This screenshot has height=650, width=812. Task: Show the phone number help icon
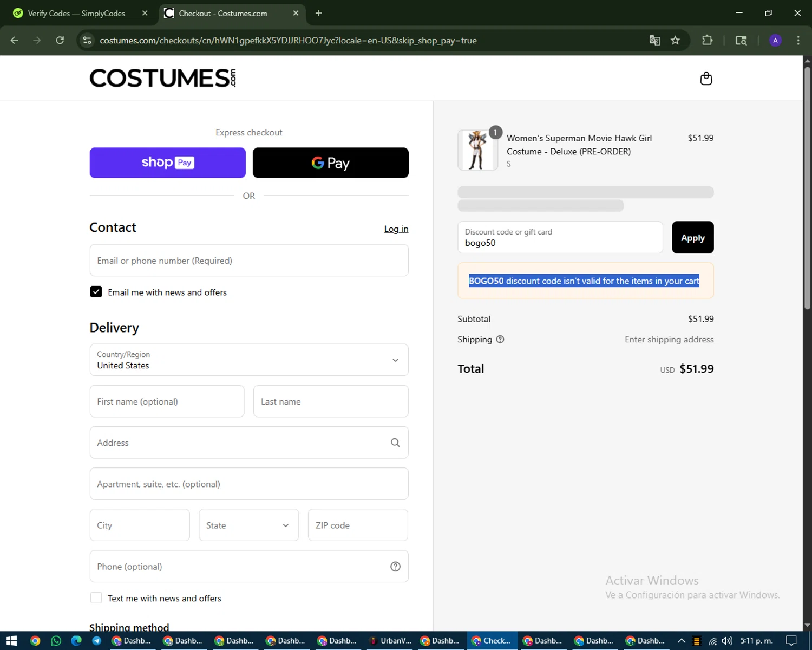point(395,566)
